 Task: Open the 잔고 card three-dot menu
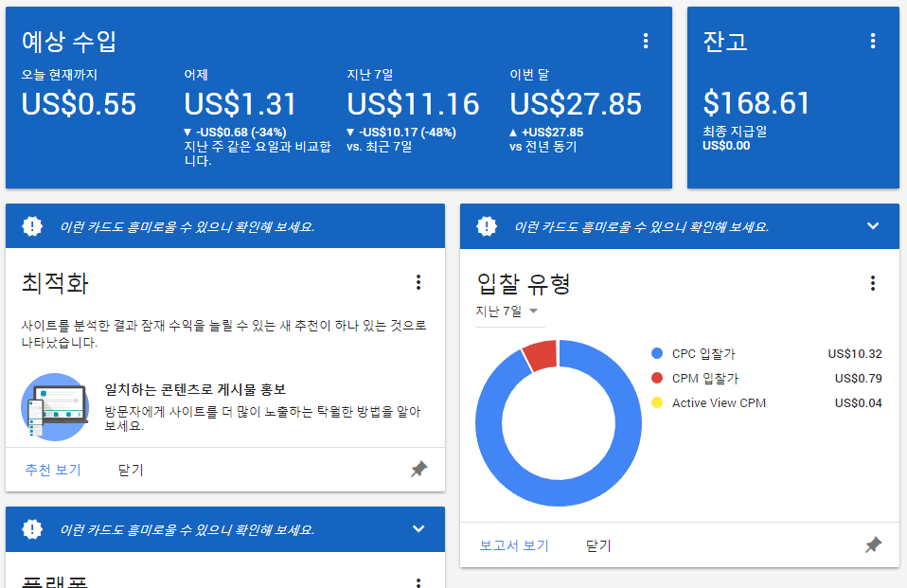click(x=873, y=41)
